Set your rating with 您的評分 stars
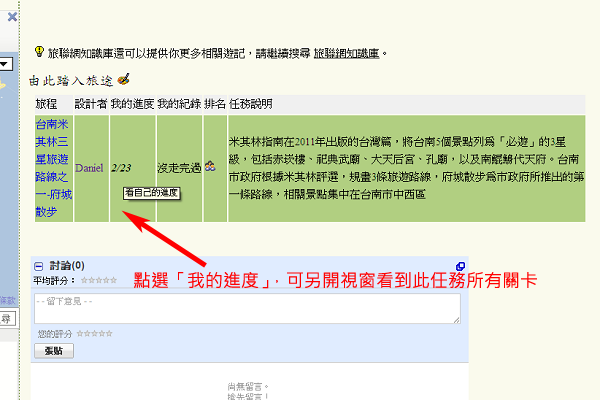Screen dimensions: 600x400 95,334
